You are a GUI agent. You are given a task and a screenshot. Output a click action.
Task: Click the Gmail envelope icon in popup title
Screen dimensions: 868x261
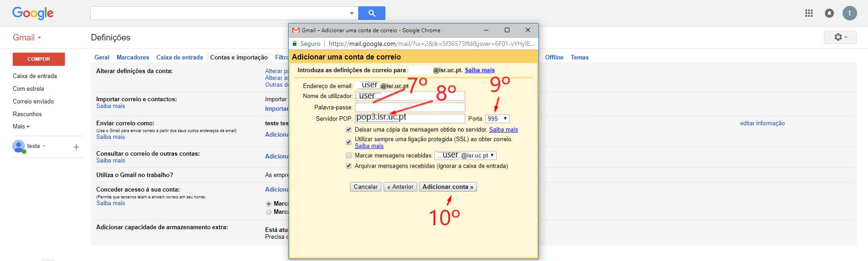(x=296, y=30)
